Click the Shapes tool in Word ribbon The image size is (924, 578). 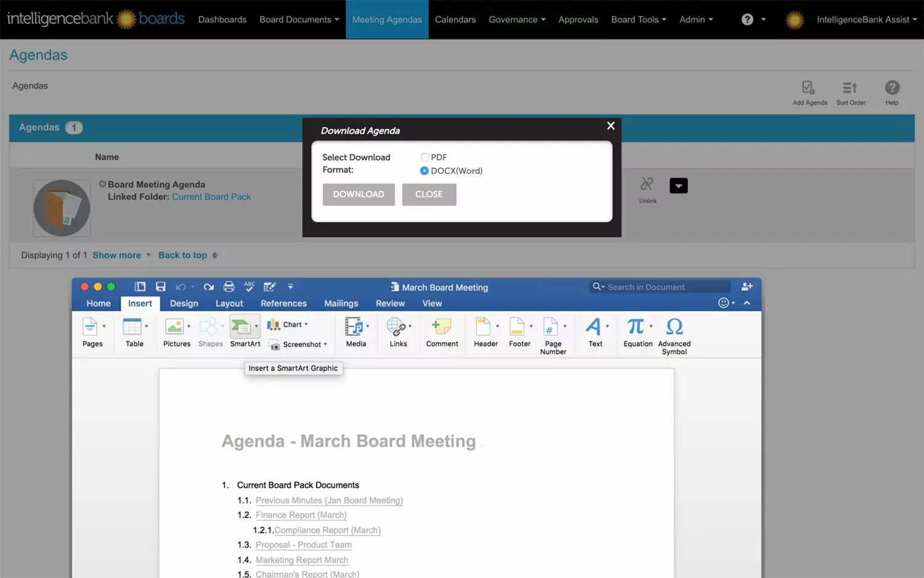click(211, 333)
